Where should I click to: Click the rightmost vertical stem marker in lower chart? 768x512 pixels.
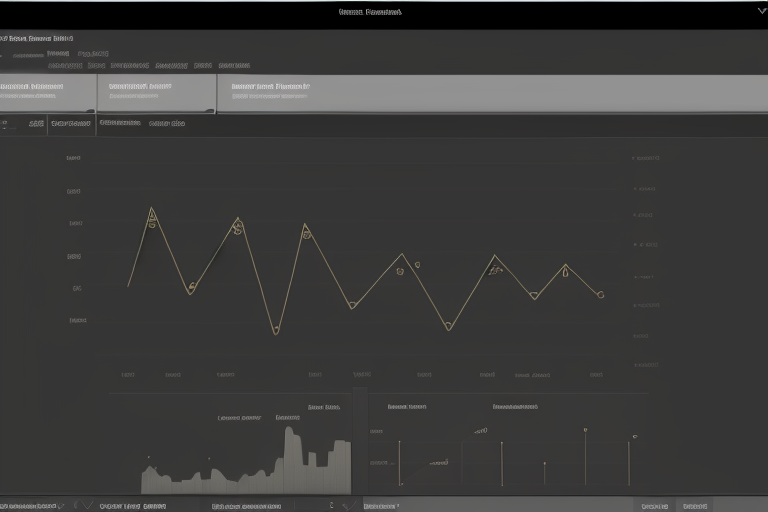pyautogui.click(x=629, y=460)
